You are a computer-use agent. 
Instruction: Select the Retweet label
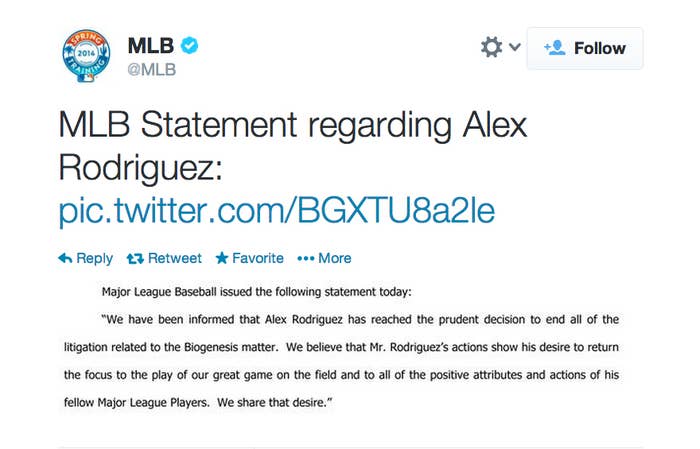click(175, 258)
